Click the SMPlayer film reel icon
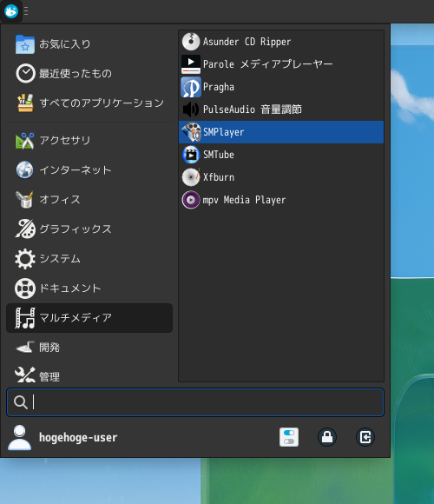Screen dimensions: 434x504 pyautogui.click(x=191, y=132)
